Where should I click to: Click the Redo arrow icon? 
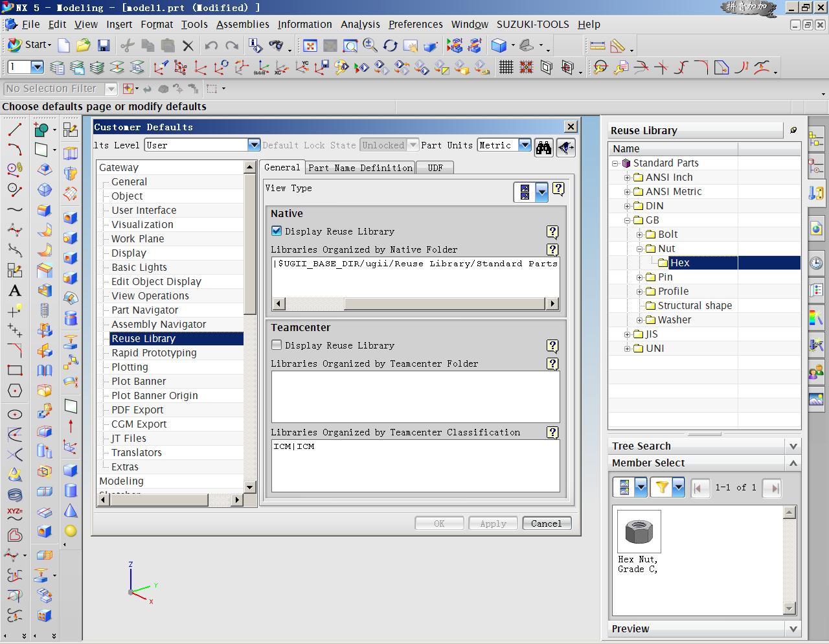[232, 45]
